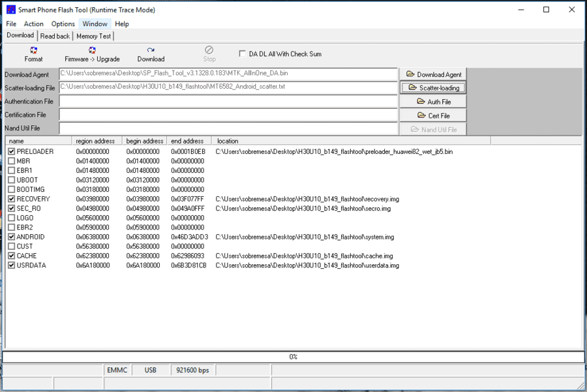Select the recovery.img file location
The image size is (587, 392).
point(307,199)
